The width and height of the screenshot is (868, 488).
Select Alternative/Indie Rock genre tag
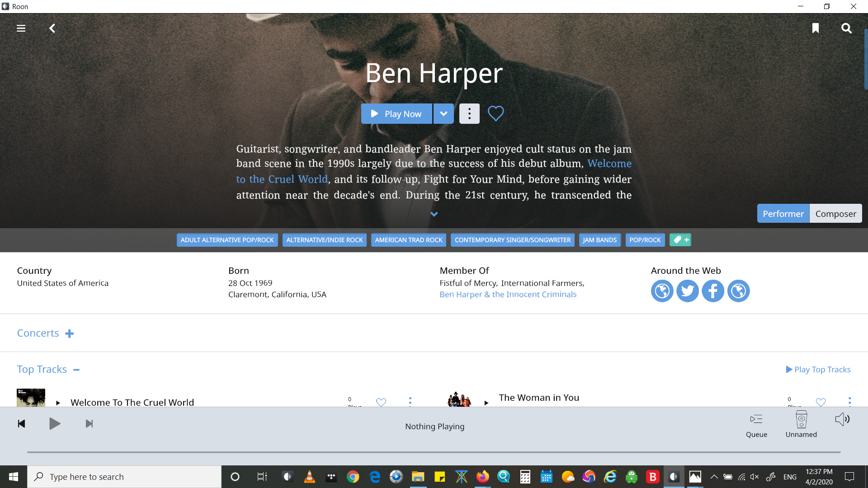(x=325, y=240)
